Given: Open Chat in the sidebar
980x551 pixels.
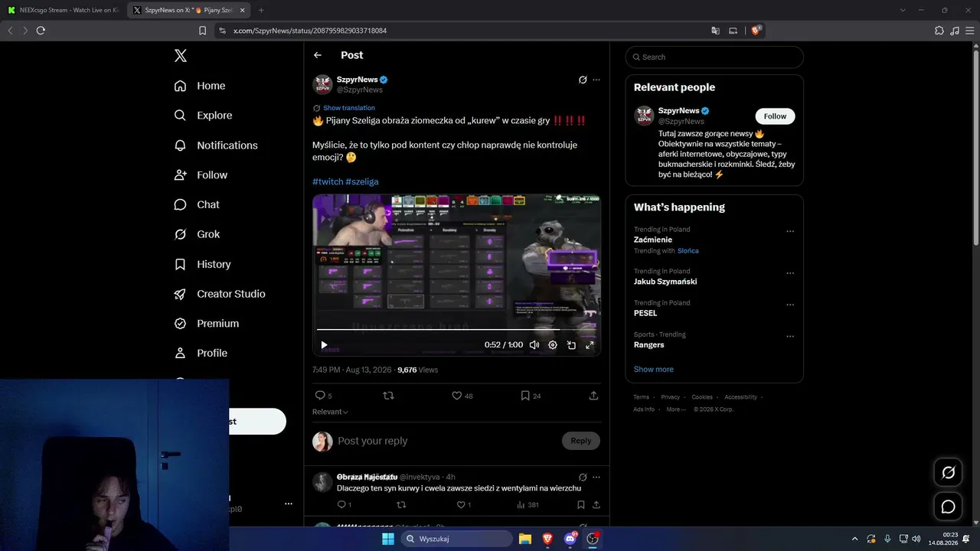Looking at the screenshot, I should coord(197,205).
